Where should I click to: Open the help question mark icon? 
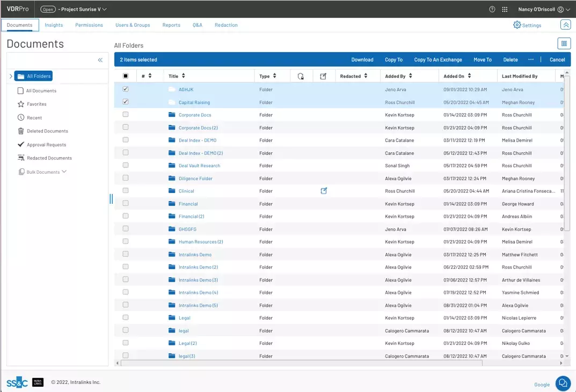[492, 9]
